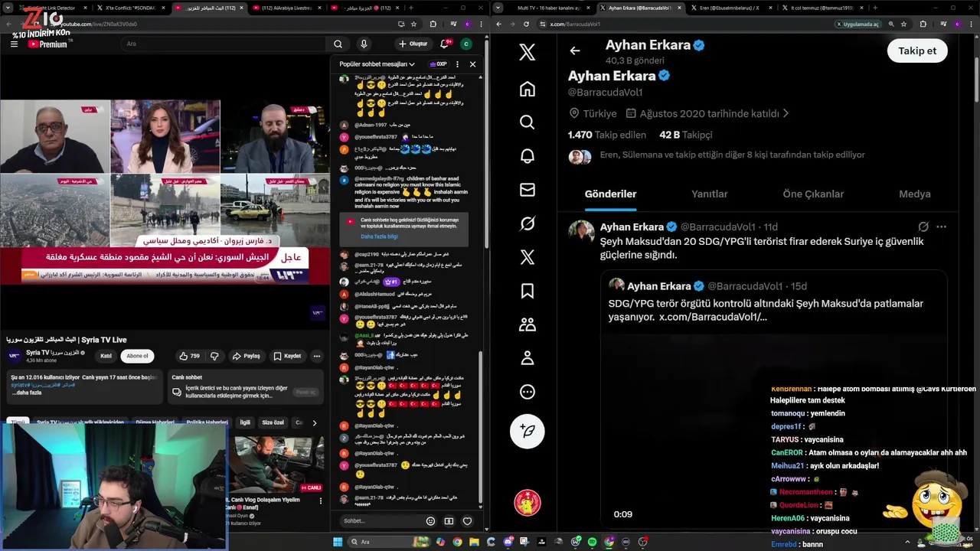The width and height of the screenshot is (980, 551).
Task: Open Windows Start button on taskbar
Action: (x=338, y=542)
